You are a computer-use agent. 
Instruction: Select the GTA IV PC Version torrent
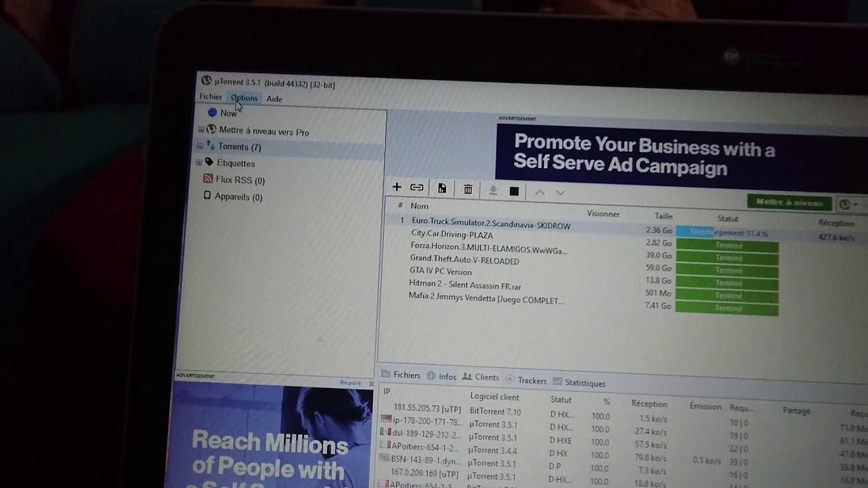pos(440,272)
